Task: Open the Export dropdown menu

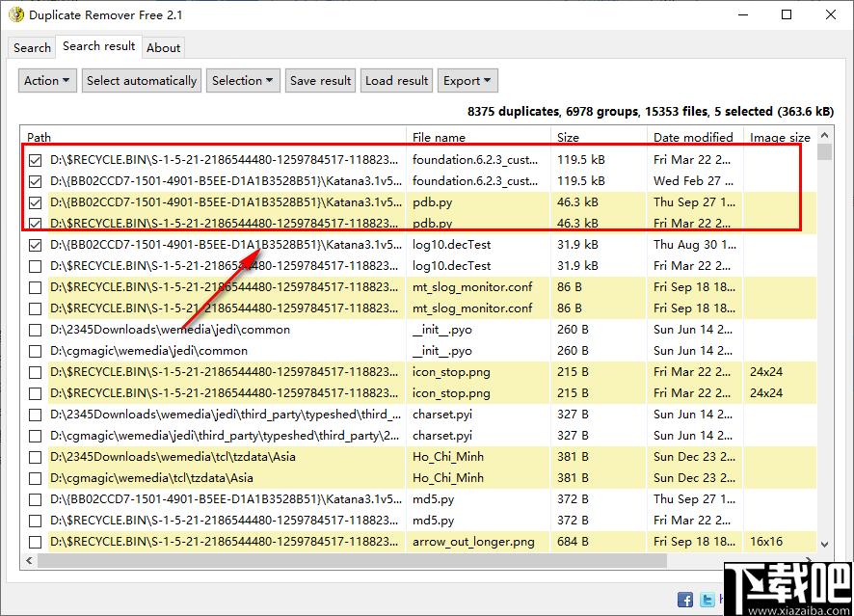Action: coord(467,81)
